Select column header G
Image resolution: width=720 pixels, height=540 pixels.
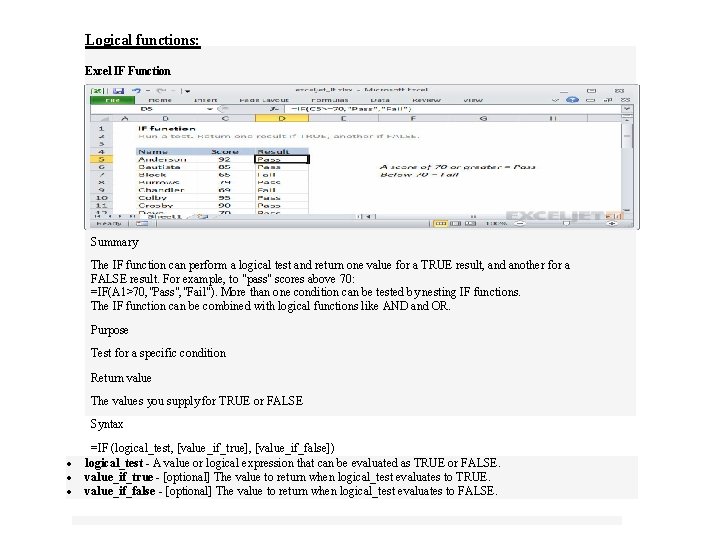(483, 118)
